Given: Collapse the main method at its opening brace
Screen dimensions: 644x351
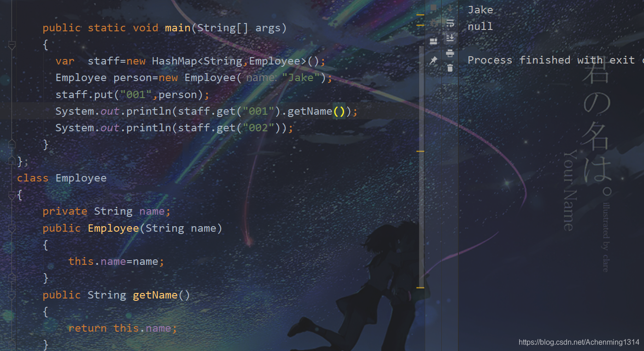Looking at the screenshot, I should pos(12,45).
